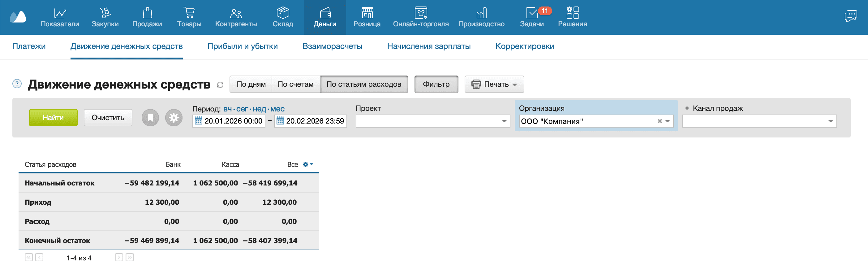Open the Показатели section

pos(60,17)
